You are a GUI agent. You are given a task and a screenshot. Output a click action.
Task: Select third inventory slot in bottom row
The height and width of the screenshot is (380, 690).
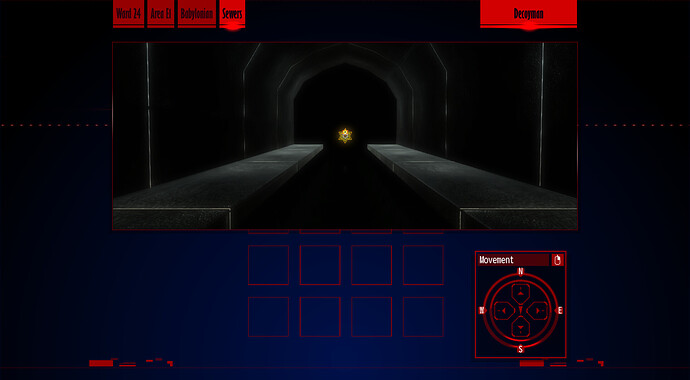click(x=371, y=317)
